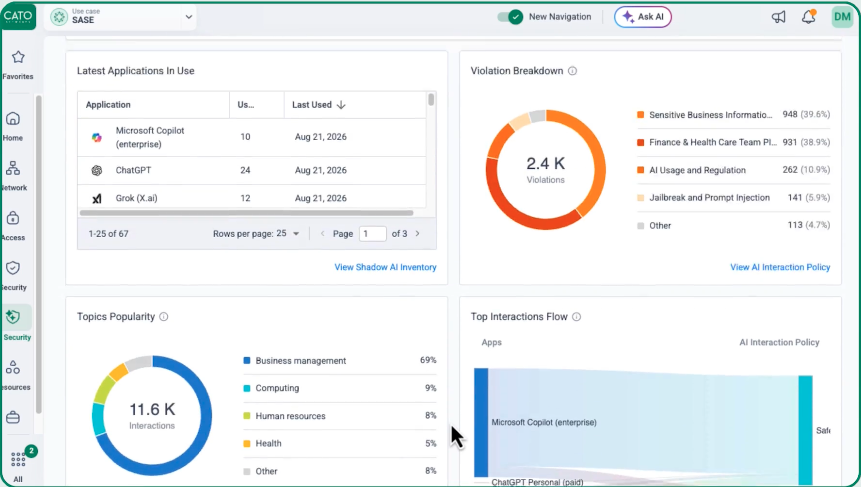The image size is (861, 487).
Task: Select the ChatGPT row name
Action: pos(133,170)
